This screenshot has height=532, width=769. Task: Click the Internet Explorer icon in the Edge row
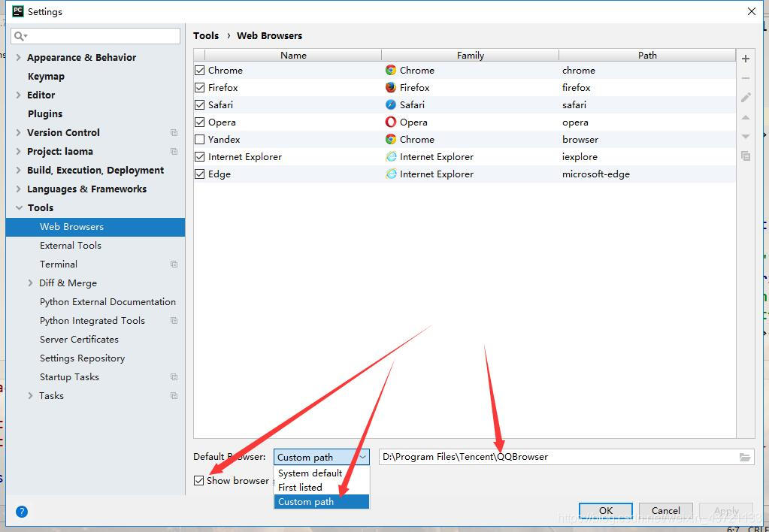[390, 174]
